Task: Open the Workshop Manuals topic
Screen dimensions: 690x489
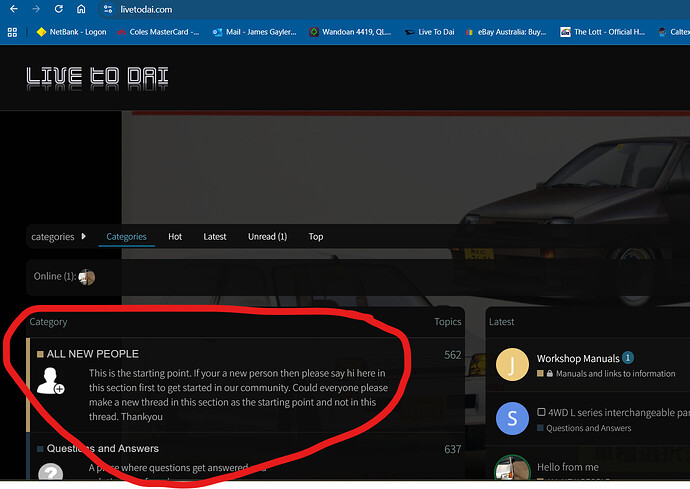Action: pos(577,358)
